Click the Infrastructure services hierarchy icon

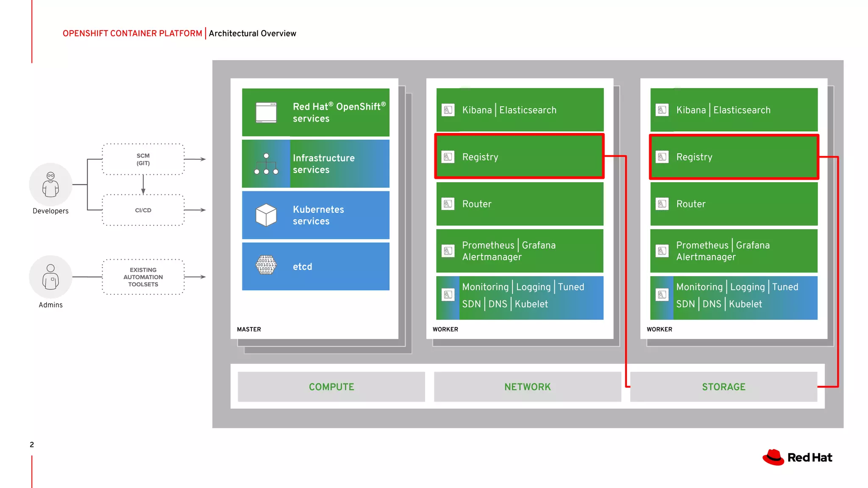[266, 164]
